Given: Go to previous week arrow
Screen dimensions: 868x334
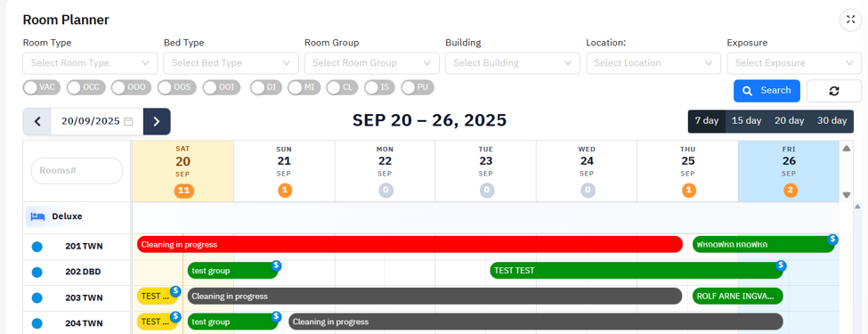Looking at the screenshot, I should coord(37,121).
